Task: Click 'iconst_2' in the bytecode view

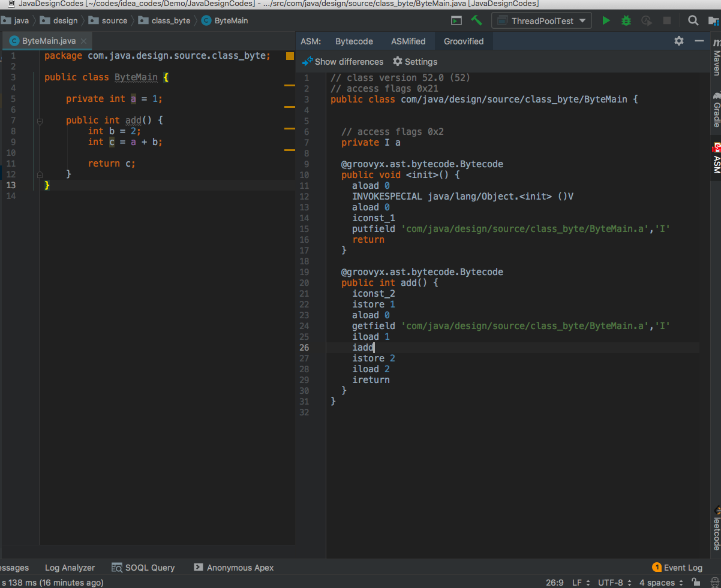Action: tap(374, 294)
